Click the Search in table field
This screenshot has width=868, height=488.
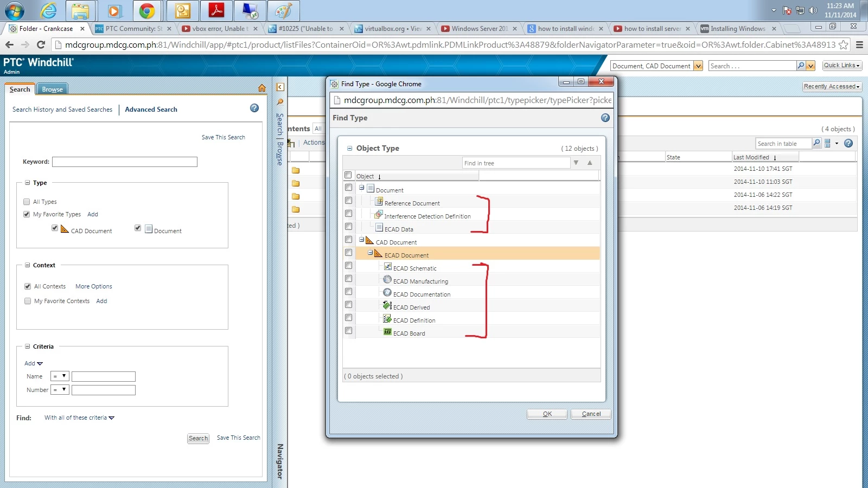(783, 143)
